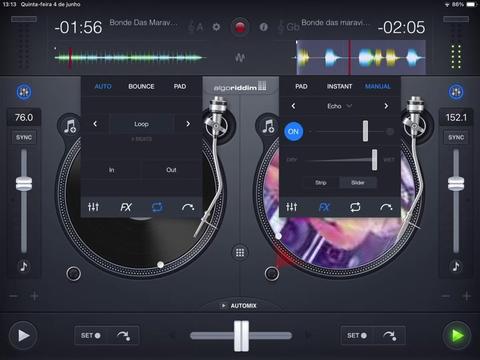Screen dimensions: 480x360
Task: Open the right deck mixer/EQ button
Action: tap(456, 92)
